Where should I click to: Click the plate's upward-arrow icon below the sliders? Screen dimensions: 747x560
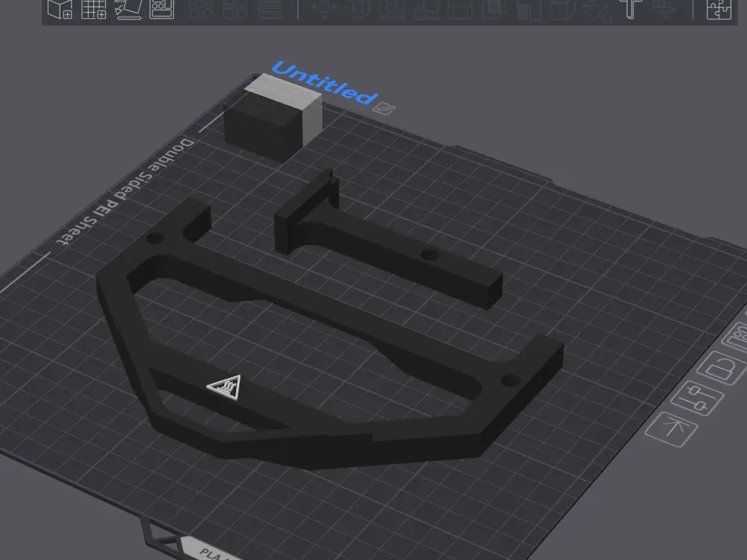[x=672, y=429]
